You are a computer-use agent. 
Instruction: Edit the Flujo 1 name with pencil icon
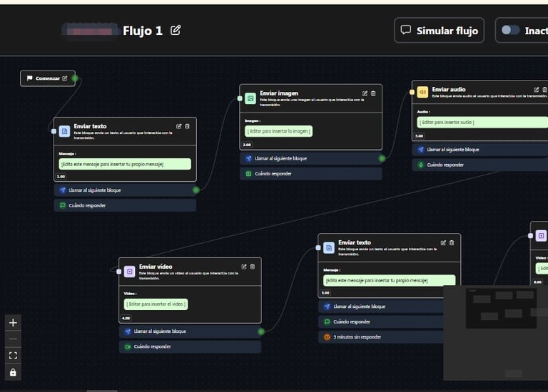click(176, 31)
